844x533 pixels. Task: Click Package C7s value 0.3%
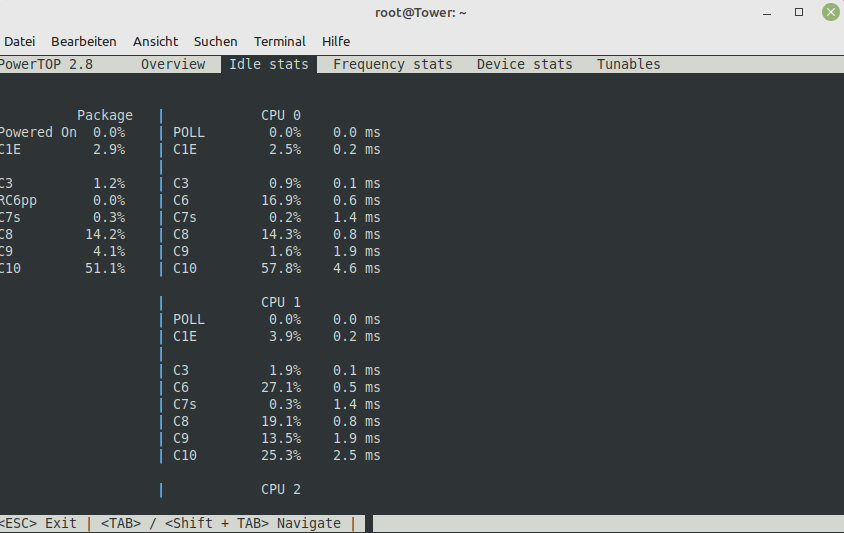109,217
